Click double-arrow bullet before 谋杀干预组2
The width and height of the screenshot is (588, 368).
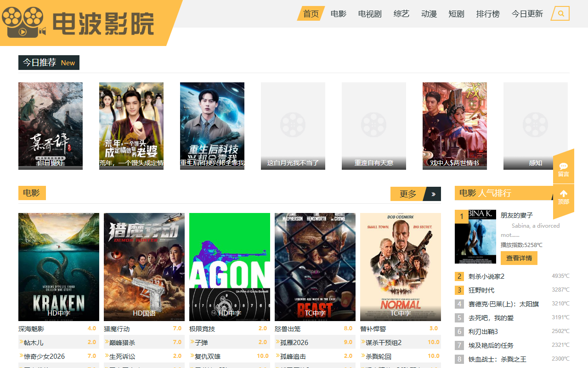363,342
